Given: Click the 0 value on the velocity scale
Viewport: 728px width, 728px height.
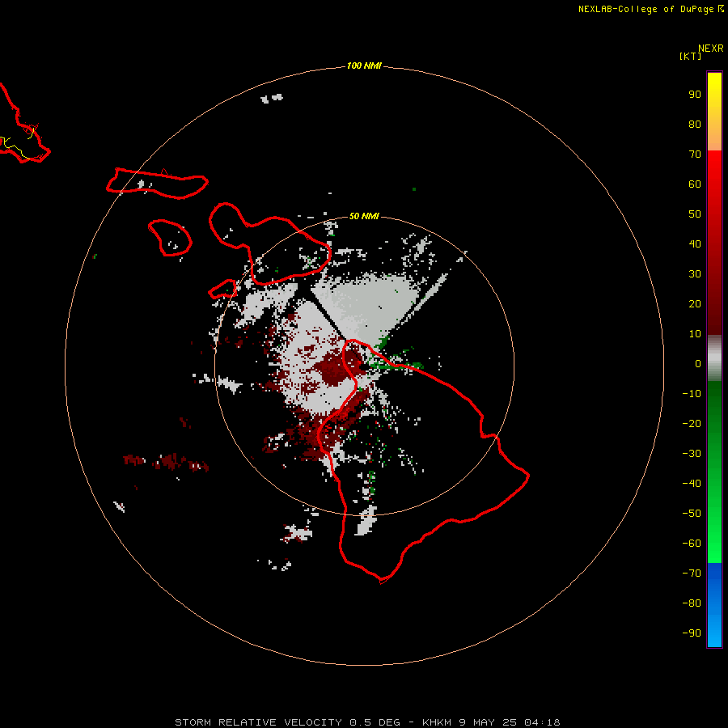Looking at the screenshot, I should [x=698, y=363].
